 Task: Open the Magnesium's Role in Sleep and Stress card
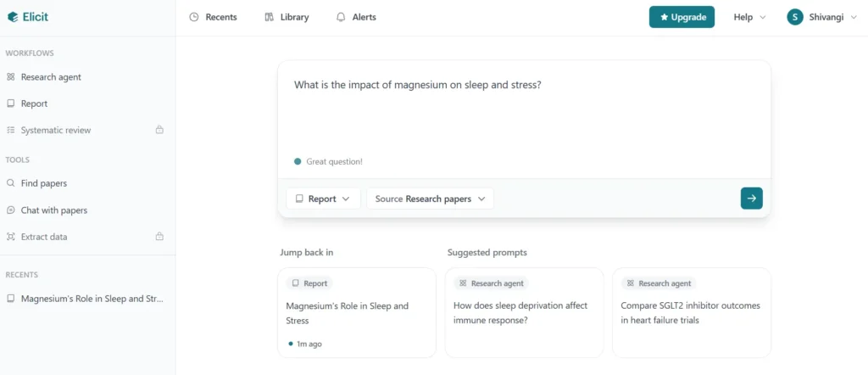tap(357, 313)
